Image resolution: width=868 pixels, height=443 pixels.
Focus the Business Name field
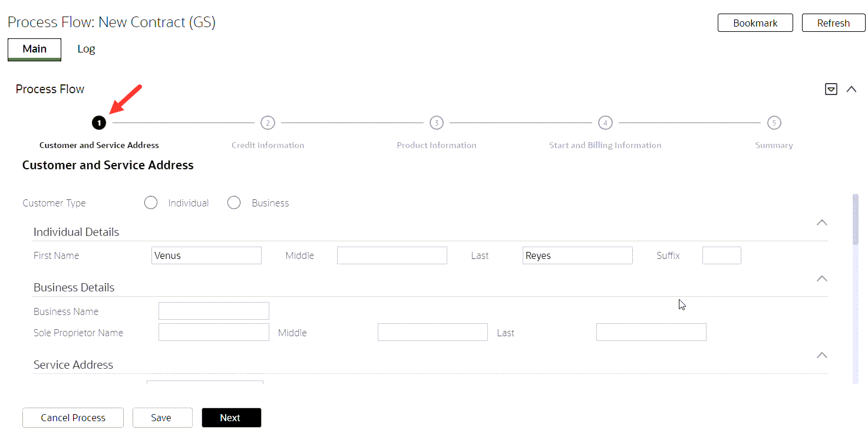(x=214, y=311)
